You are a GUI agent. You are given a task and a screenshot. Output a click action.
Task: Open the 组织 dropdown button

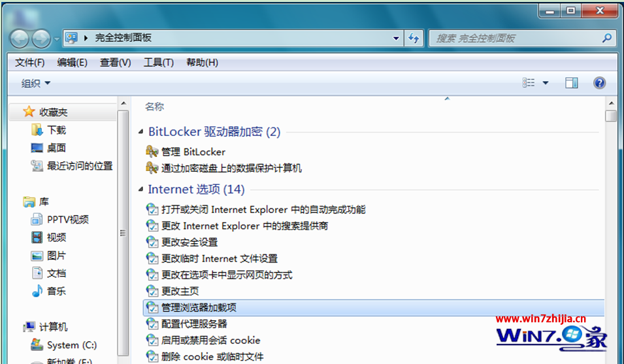click(35, 83)
